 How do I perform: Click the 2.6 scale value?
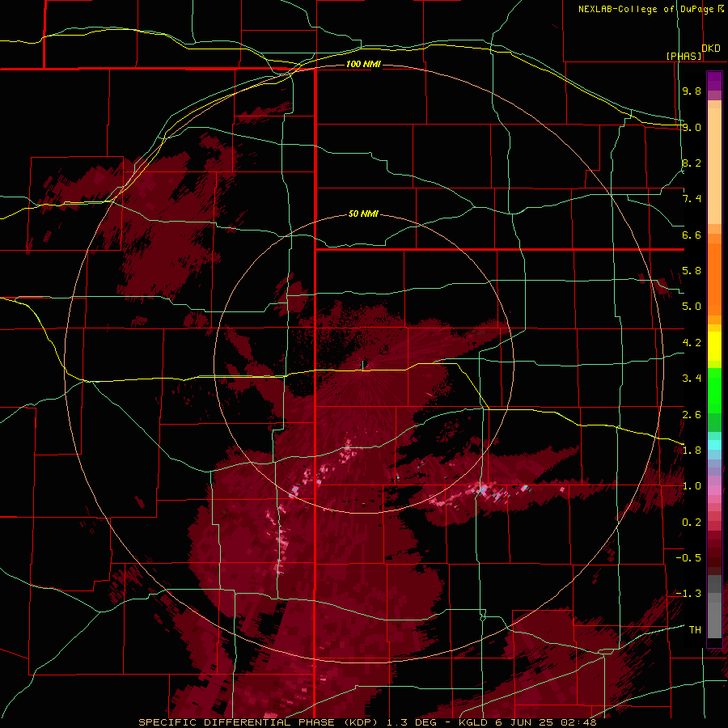[692, 415]
